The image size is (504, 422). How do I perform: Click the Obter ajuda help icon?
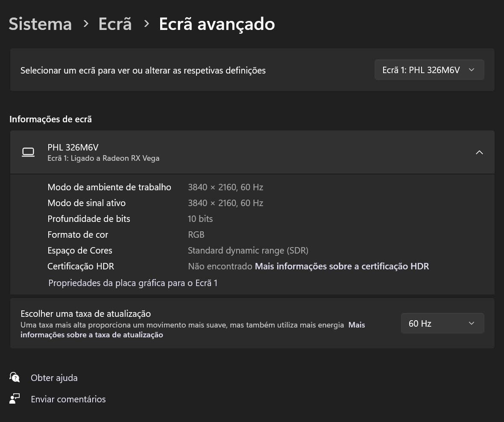pos(15,378)
